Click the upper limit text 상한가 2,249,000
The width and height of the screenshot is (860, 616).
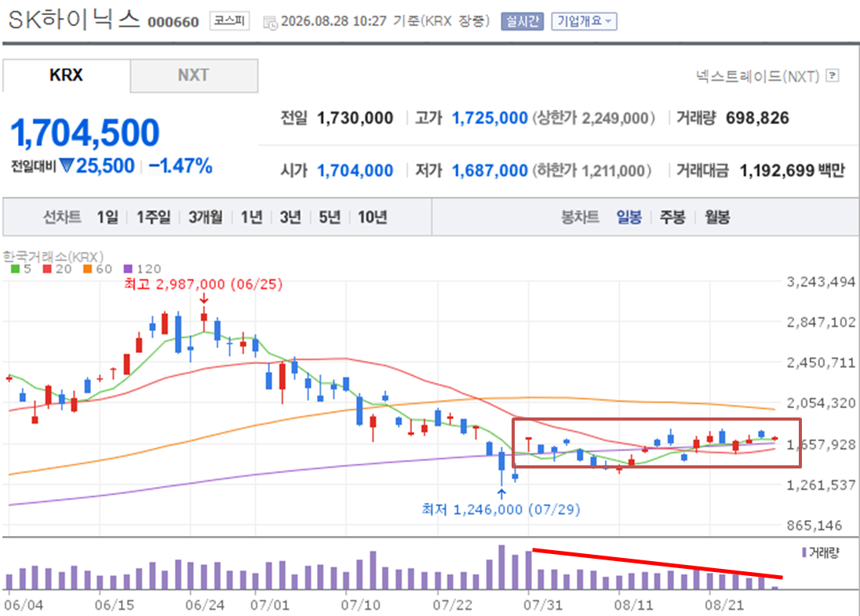[x=593, y=118]
